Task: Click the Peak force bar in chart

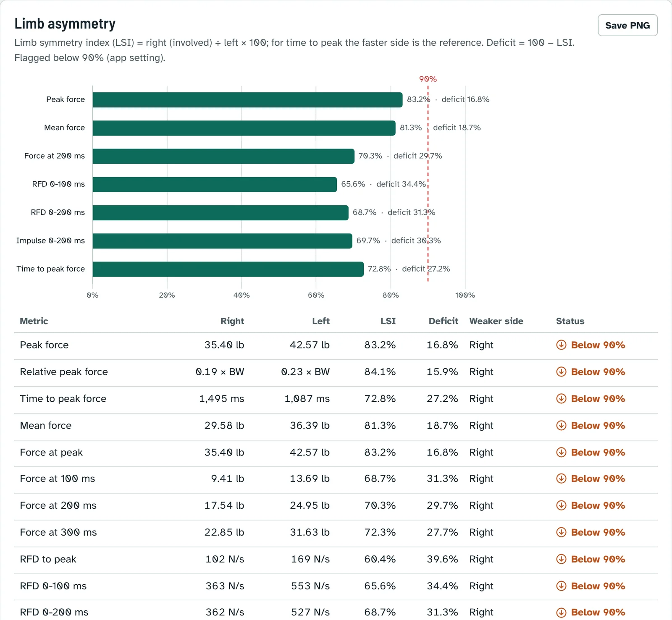Action: (x=247, y=100)
